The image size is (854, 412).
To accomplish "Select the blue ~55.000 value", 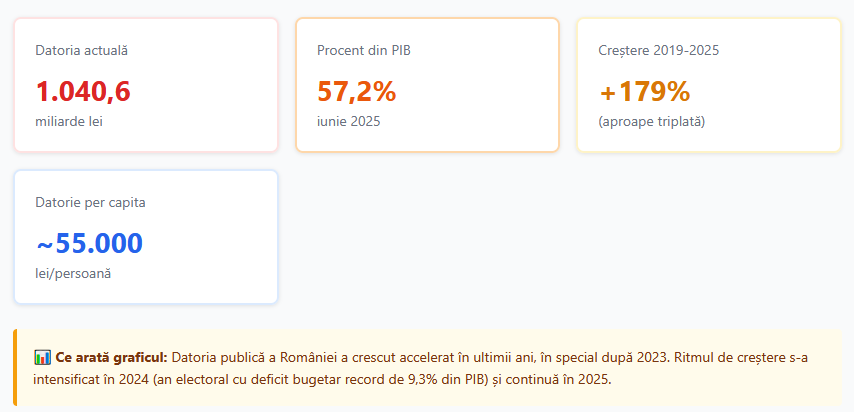I will tap(89, 243).
